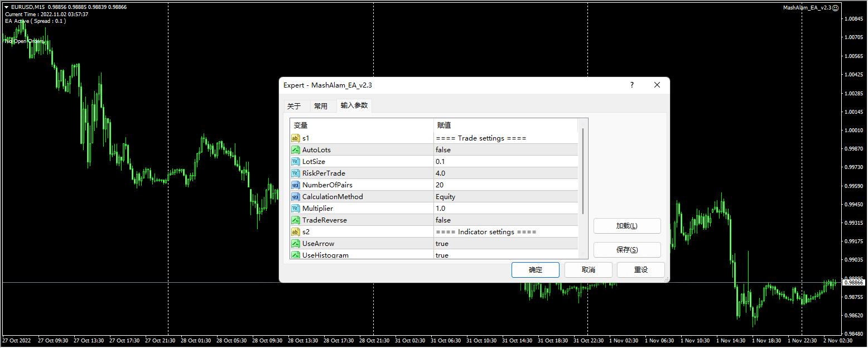The width and height of the screenshot is (868, 348).
Task: Click the 变量 column header
Action: [x=362, y=125]
